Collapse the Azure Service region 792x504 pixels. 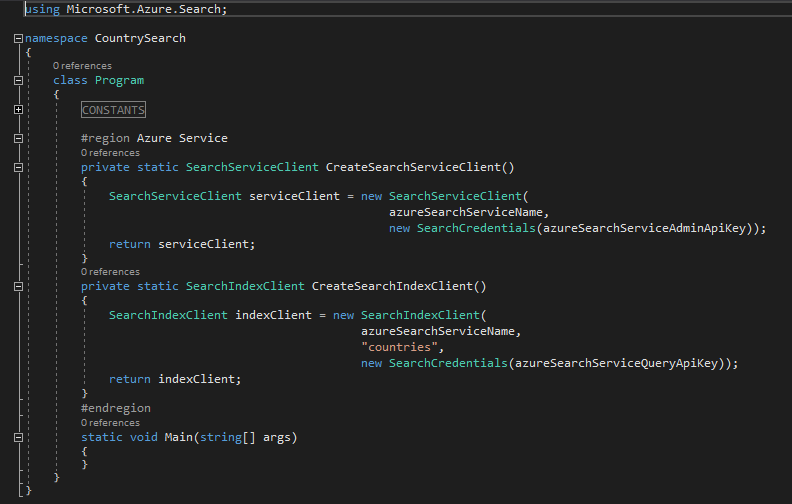point(18,138)
